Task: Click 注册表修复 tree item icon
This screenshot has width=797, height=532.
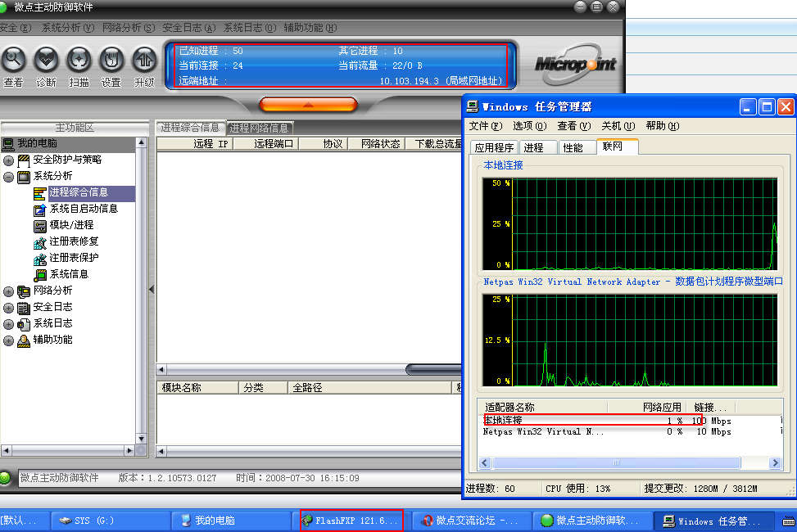Action: pyautogui.click(x=39, y=242)
